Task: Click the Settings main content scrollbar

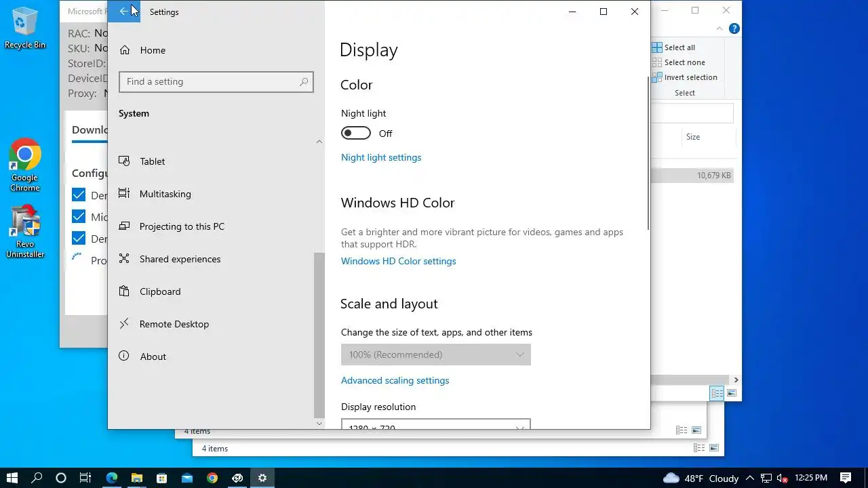Action: (x=648, y=153)
